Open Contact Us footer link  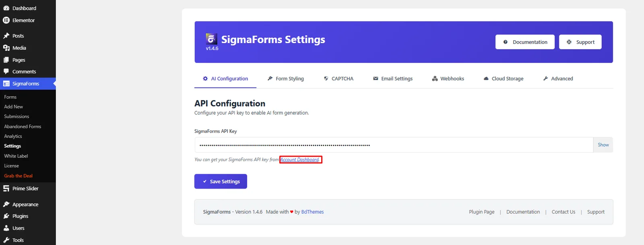[x=563, y=212]
